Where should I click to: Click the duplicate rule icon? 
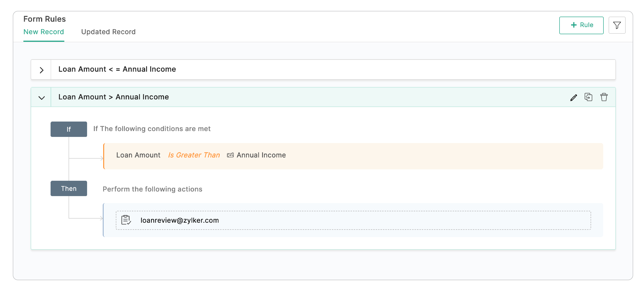588,97
